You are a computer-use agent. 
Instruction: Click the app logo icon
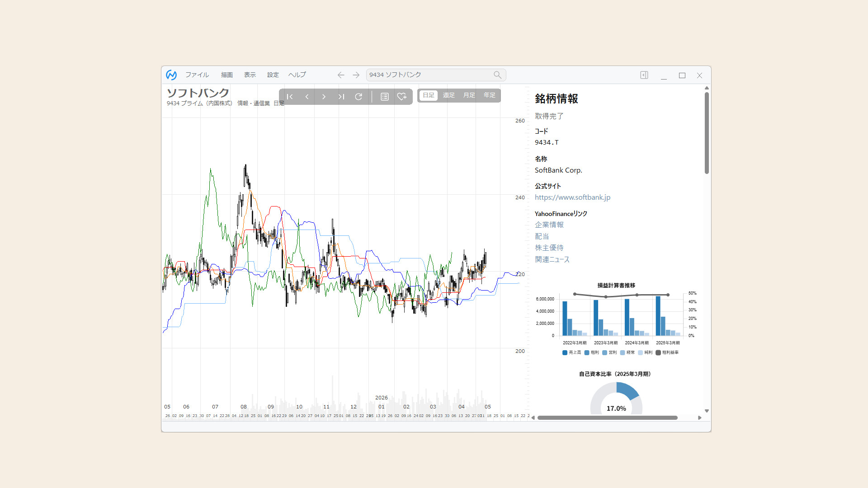[171, 75]
